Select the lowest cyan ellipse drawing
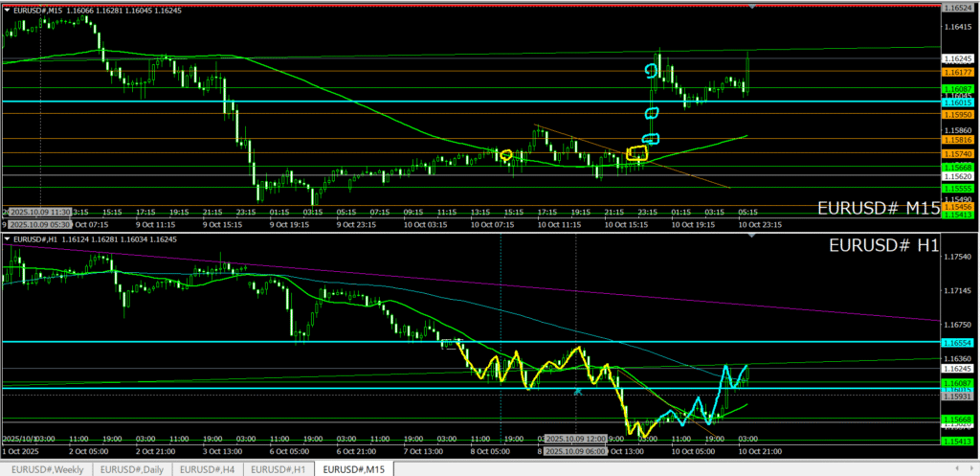 [651, 139]
